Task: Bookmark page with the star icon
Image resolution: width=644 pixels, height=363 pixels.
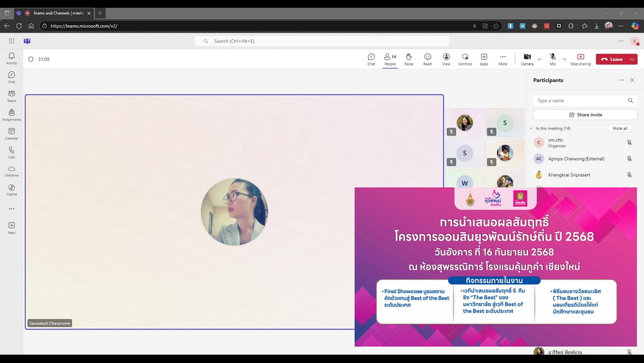Action: pyautogui.click(x=496, y=26)
